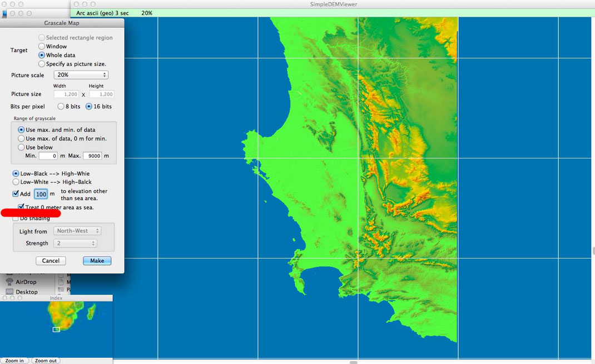Click the Min. elevation field
The width and height of the screenshot is (595, 364).
click(48, 156)
